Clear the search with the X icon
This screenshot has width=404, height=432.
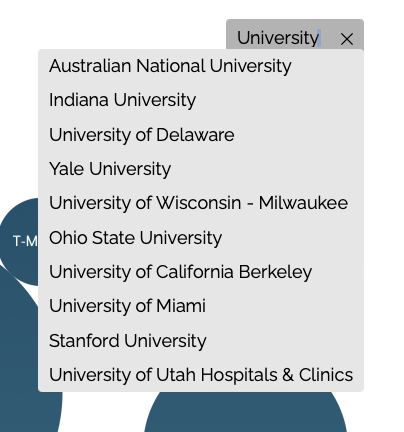tap(347, 39)
